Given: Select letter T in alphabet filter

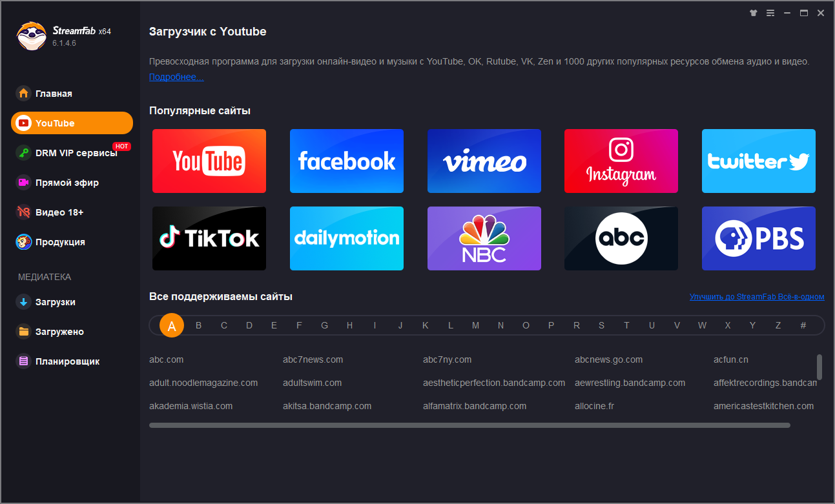Looking at the screenshot, I should coord(626,325).
